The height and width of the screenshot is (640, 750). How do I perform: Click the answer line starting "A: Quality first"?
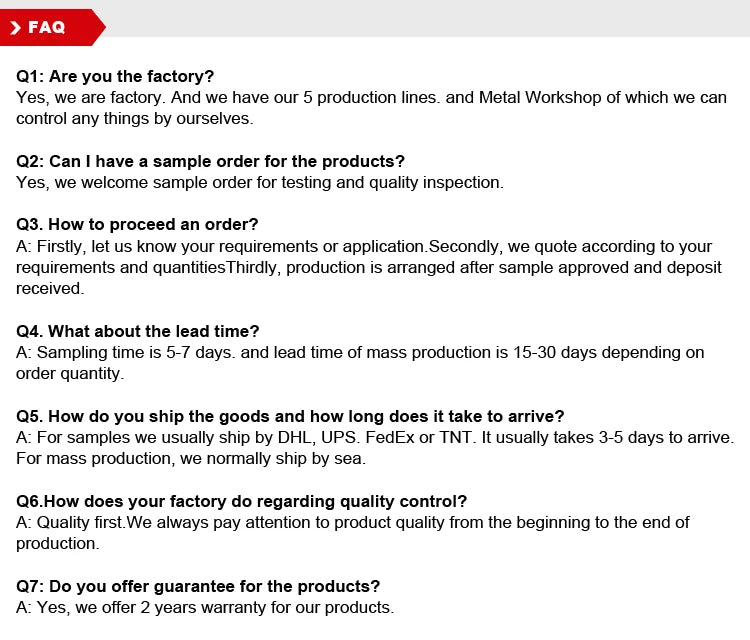(353, 522)
